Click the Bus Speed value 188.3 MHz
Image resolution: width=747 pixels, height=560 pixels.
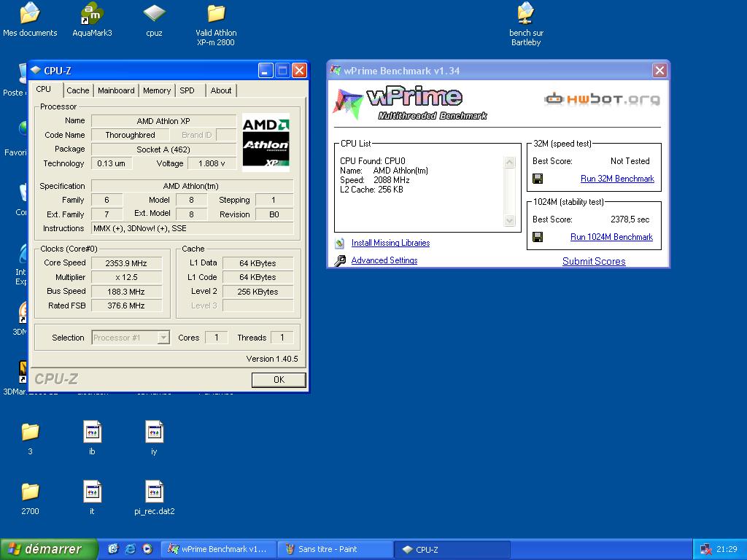126,292
